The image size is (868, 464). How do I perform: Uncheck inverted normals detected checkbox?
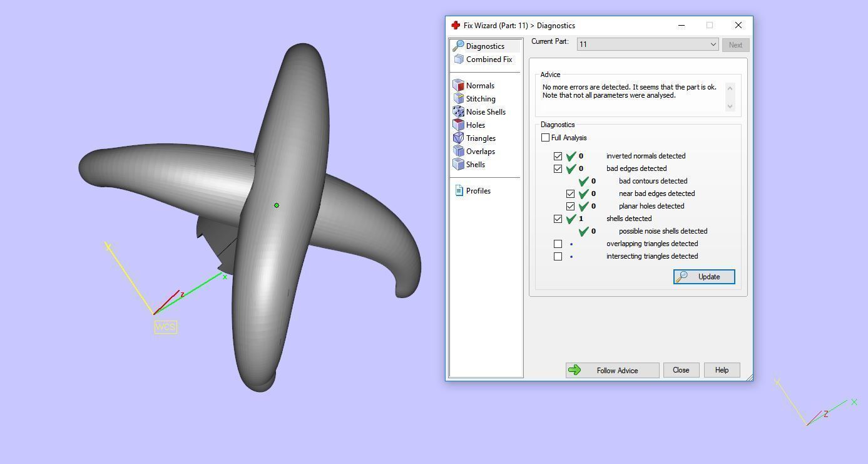pyautogui.click(x=558, y=156)
